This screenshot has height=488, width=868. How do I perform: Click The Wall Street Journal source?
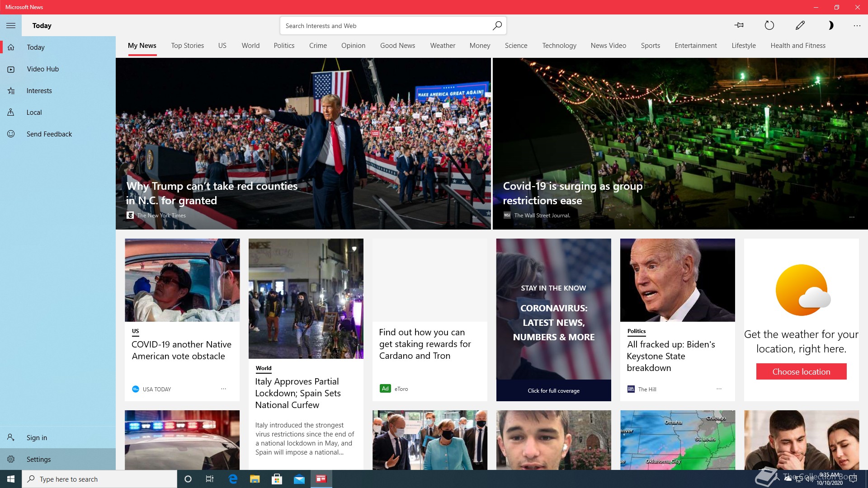coord(542,216)
